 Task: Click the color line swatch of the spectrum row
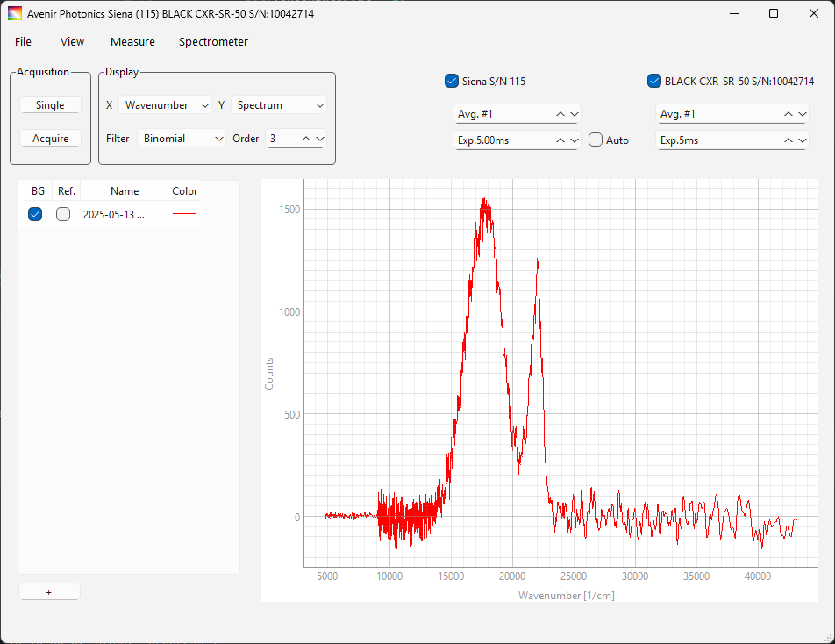point(184,214)
